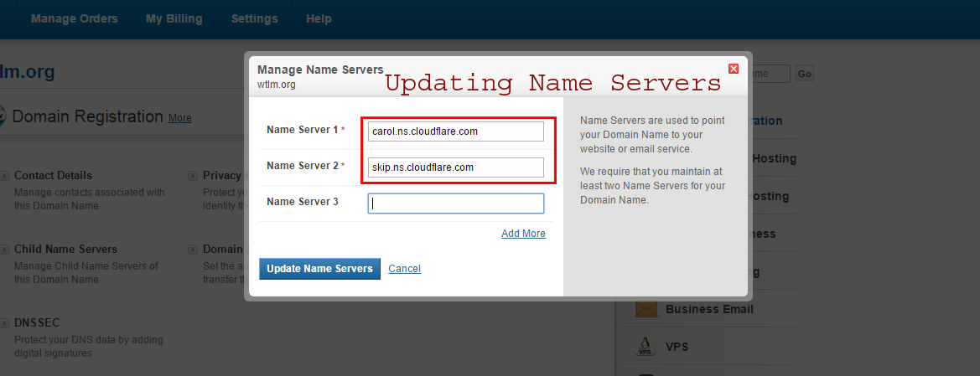Expand the Contact Details arrow icon
The height and width of the screenshot is (376, 980).
(x=5, y=176)
